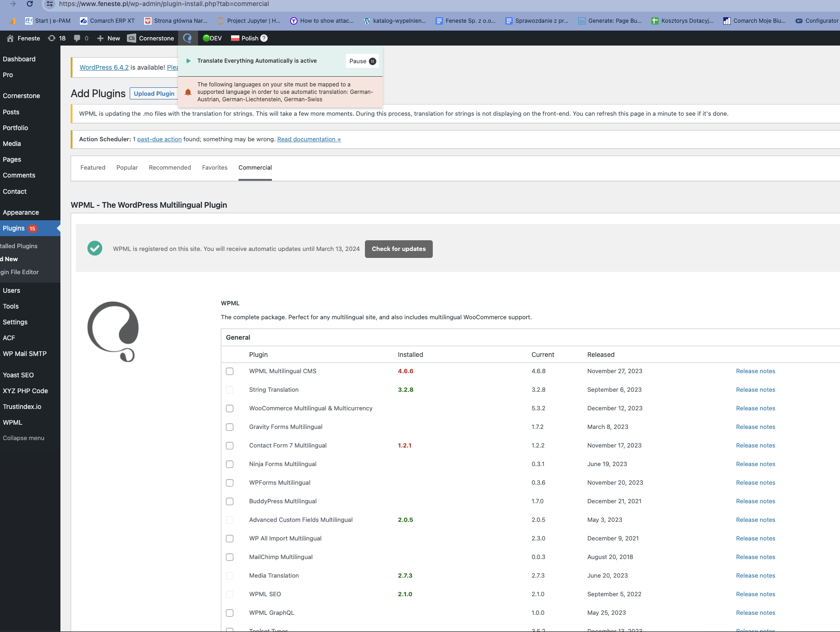Click the green registered checkmark icon

[x=95, y=248]
